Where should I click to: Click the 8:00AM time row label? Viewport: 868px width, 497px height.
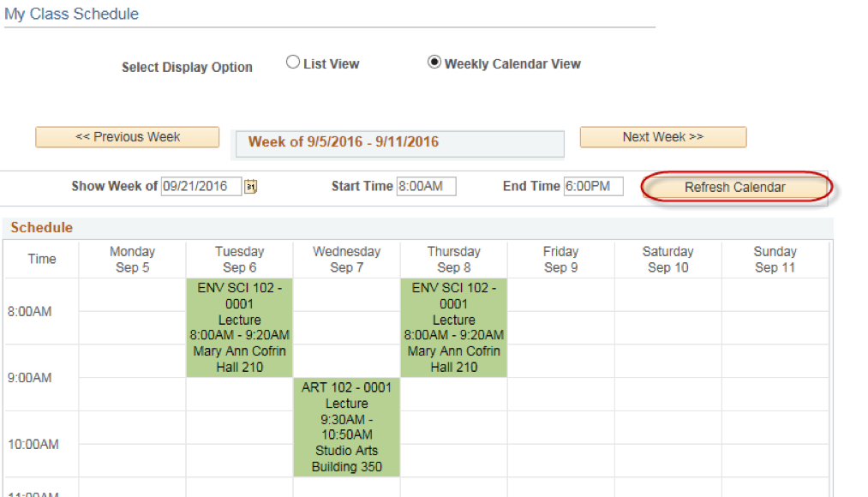[x=30, y=312]
